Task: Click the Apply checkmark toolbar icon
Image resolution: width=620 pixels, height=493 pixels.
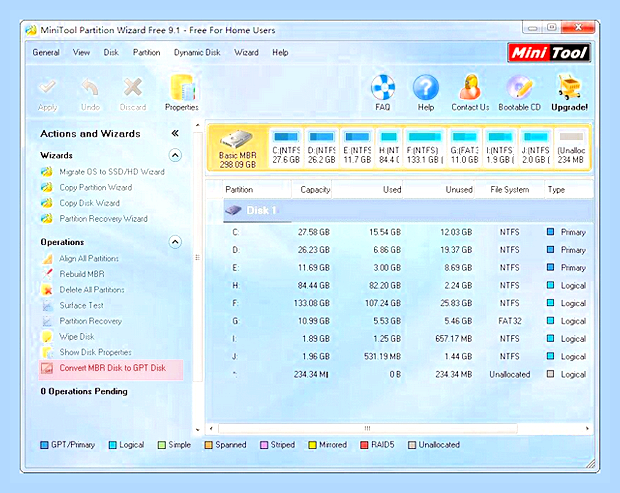Action: (x=47, y=87)
